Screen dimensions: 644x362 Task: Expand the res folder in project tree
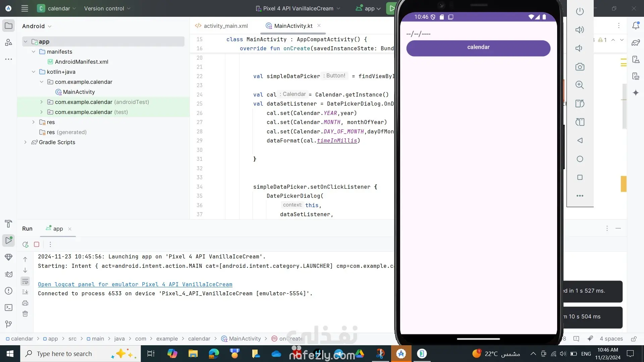point(33,122)
